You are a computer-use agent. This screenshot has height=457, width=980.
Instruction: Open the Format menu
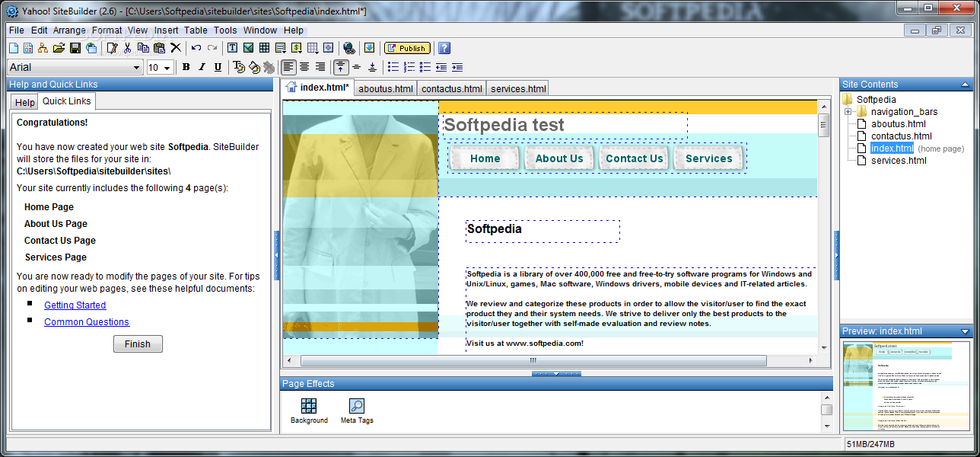click(107, 30)
